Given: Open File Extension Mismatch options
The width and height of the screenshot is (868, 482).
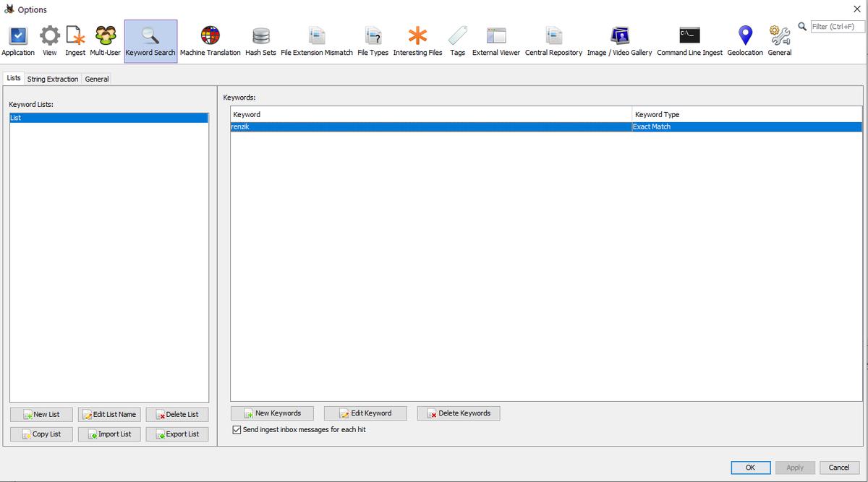Looking at the screenshot, I should pos(317,41).
